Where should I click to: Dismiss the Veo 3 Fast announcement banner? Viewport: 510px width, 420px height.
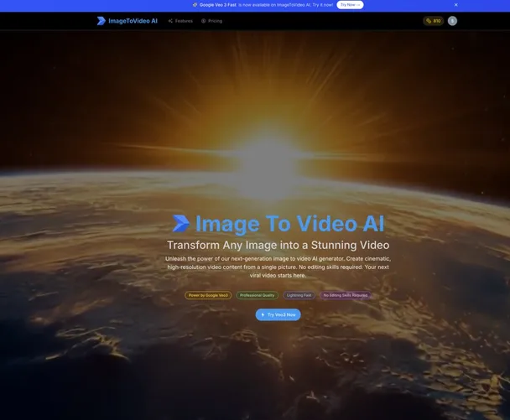click(455, 5)
